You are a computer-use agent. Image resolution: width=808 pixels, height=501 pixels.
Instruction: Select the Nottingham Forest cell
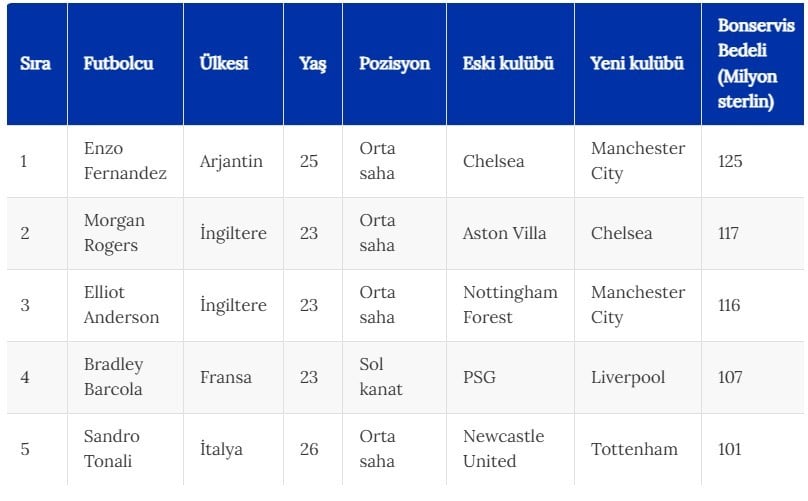510,305
